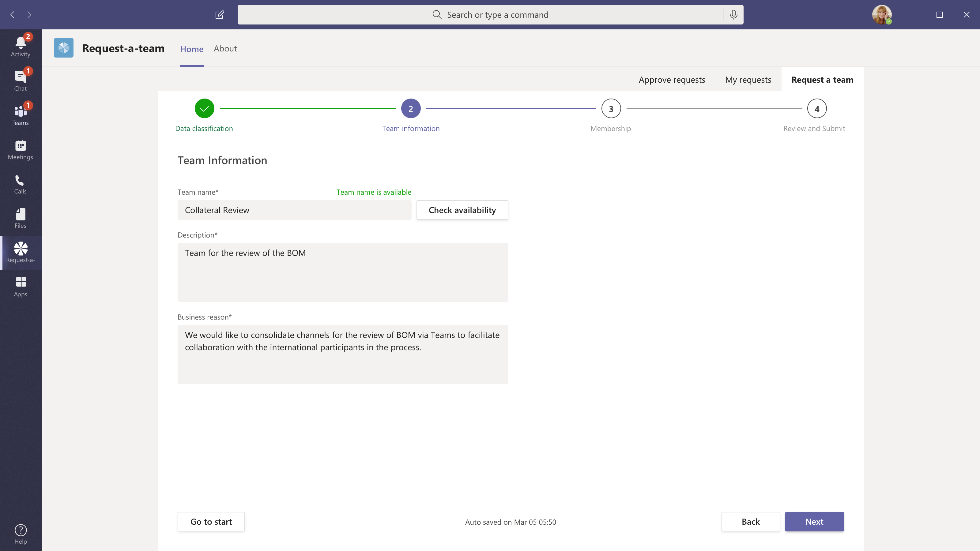Click into the Team name field
This screenshot has height=551, width=980.
pyautogui.click(x=294, y=210)
